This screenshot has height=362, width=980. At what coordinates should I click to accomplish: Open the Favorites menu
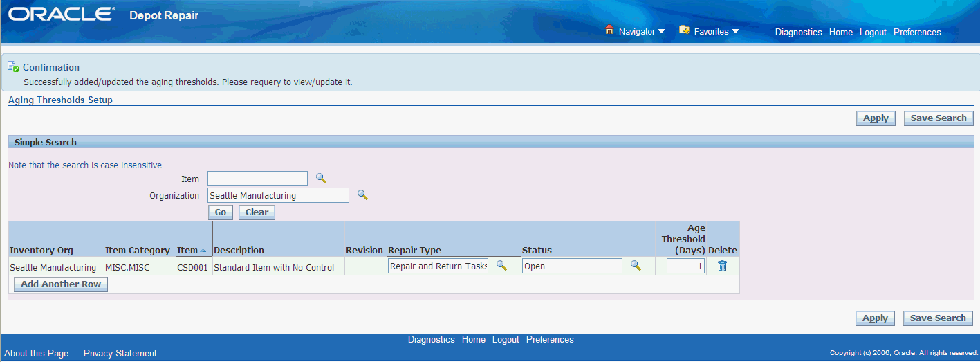point(716,32)
